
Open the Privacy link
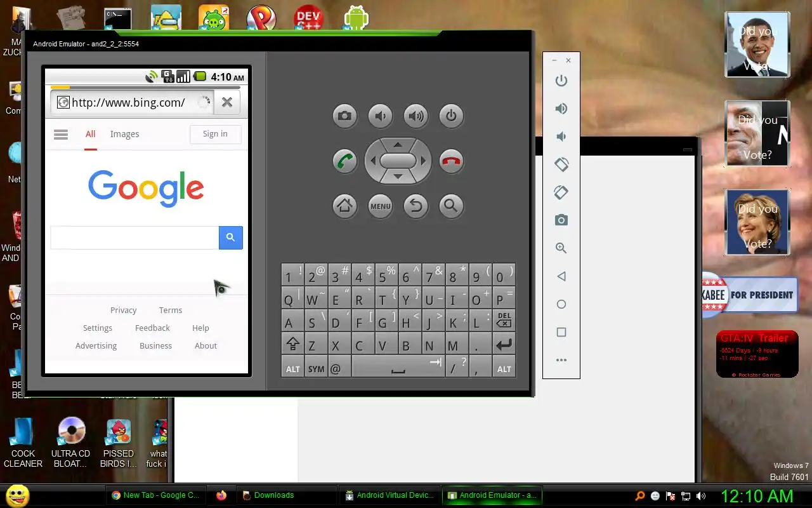coord(124,310)
